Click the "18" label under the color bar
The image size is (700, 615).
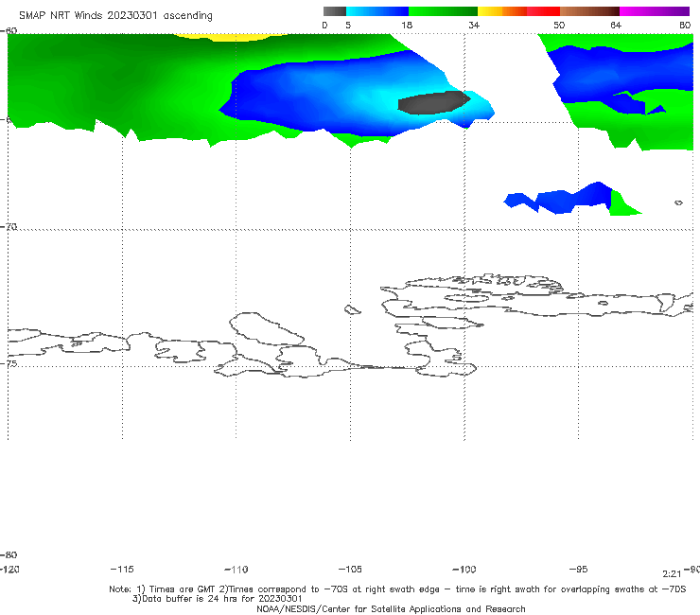click(x=407, y=26)
